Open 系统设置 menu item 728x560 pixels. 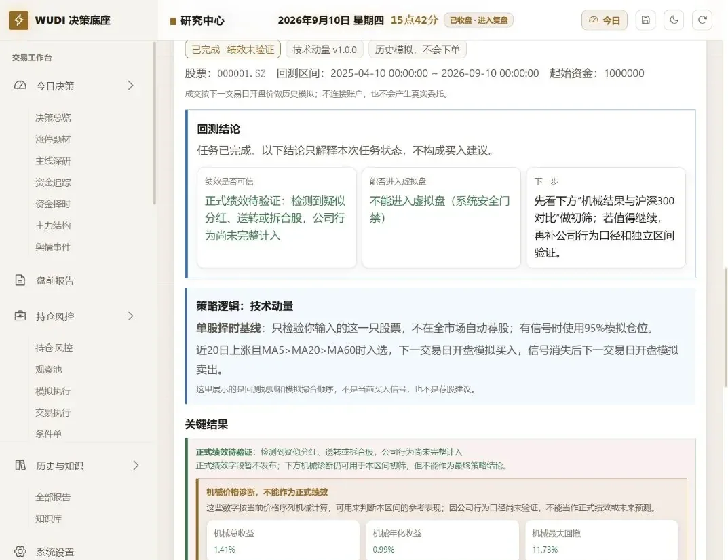tap(55, 552)
